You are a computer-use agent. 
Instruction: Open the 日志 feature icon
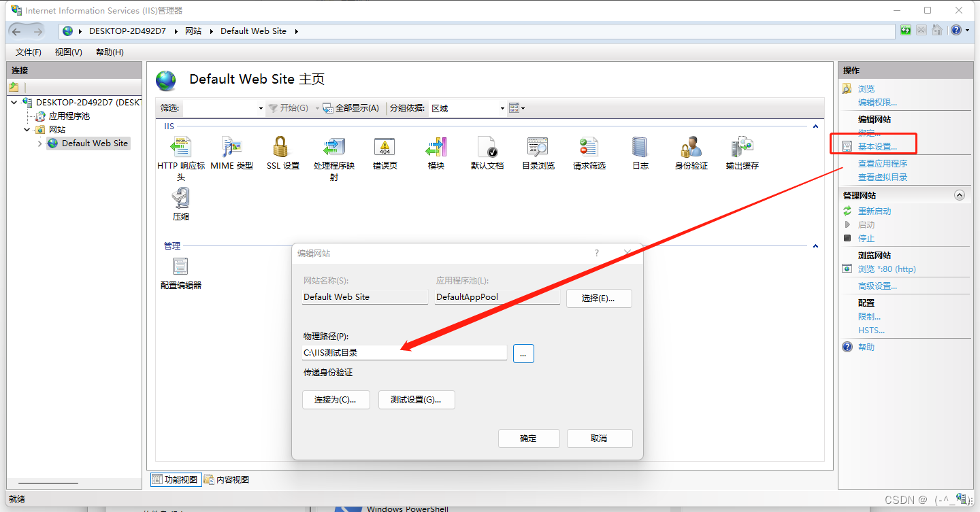640,147
